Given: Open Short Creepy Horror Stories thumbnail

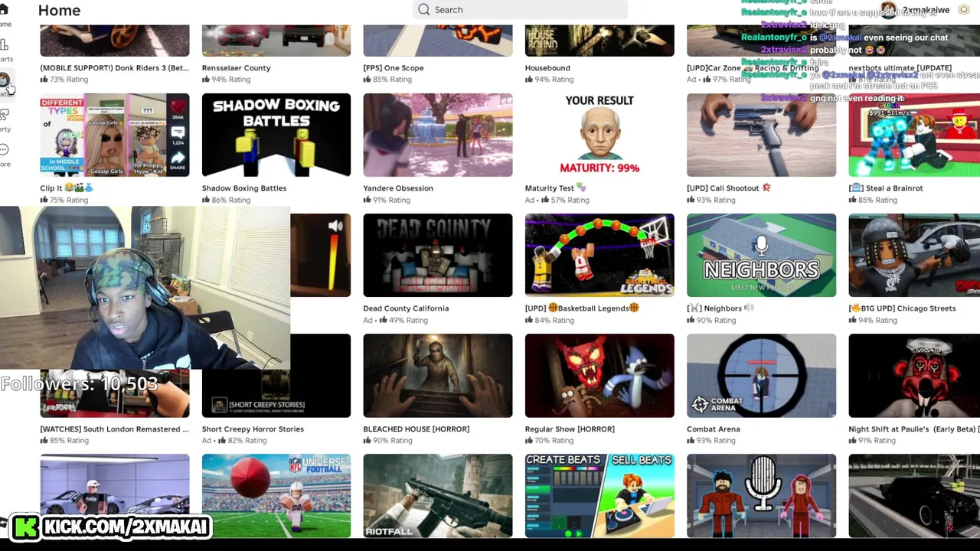Looking at the screenshot, I should (x=276, y=393).
